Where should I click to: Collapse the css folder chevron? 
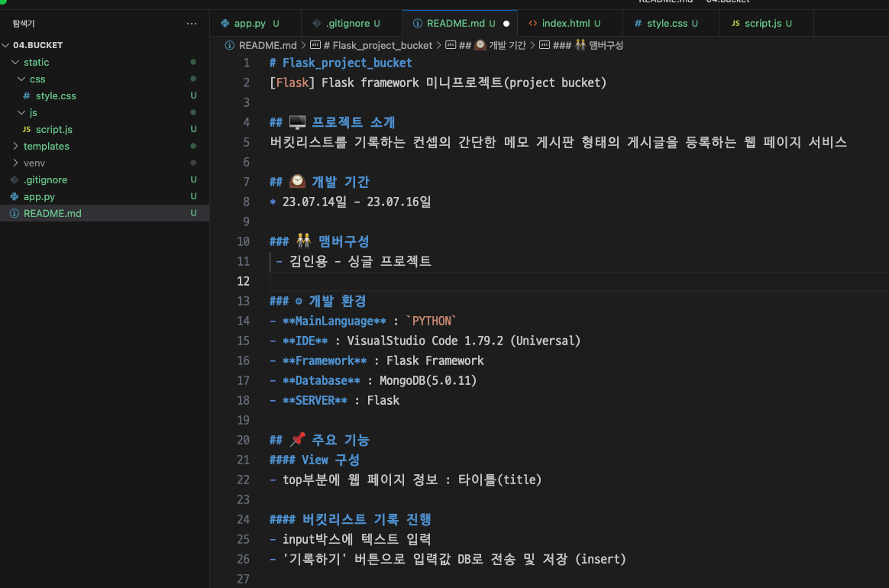(x=21, y=79)
